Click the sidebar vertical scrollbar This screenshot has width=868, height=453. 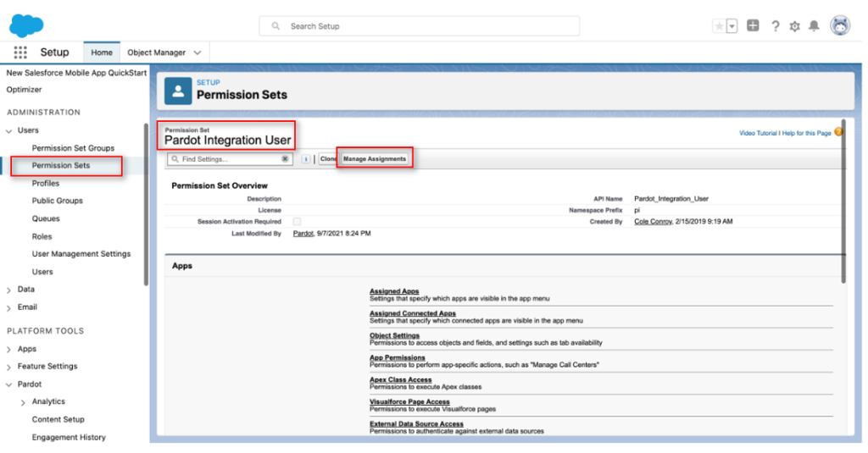146,205
